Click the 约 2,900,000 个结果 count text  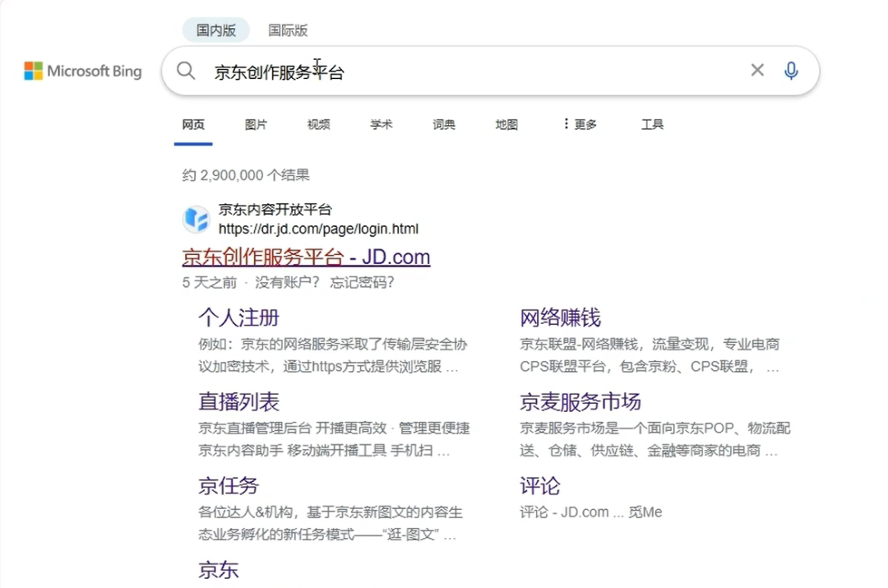click(x=246, y=175)
